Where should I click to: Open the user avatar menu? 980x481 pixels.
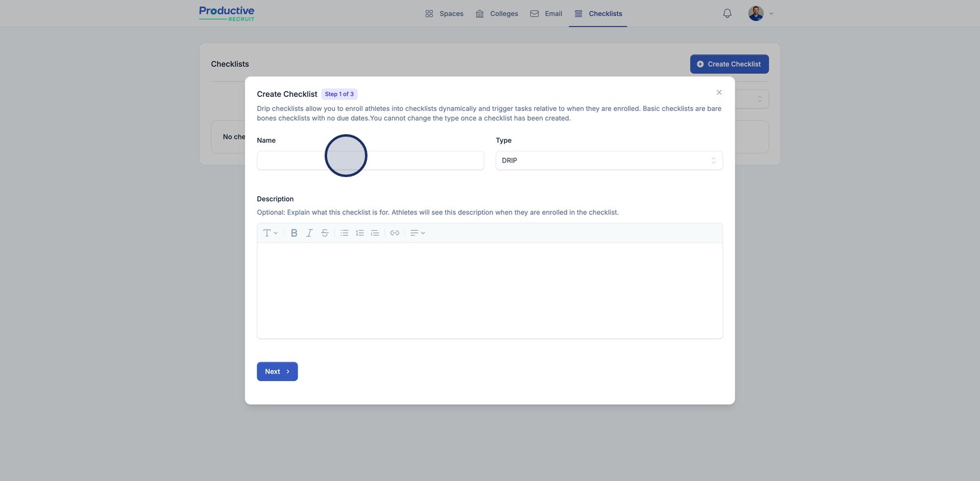(x=761, y=13)
